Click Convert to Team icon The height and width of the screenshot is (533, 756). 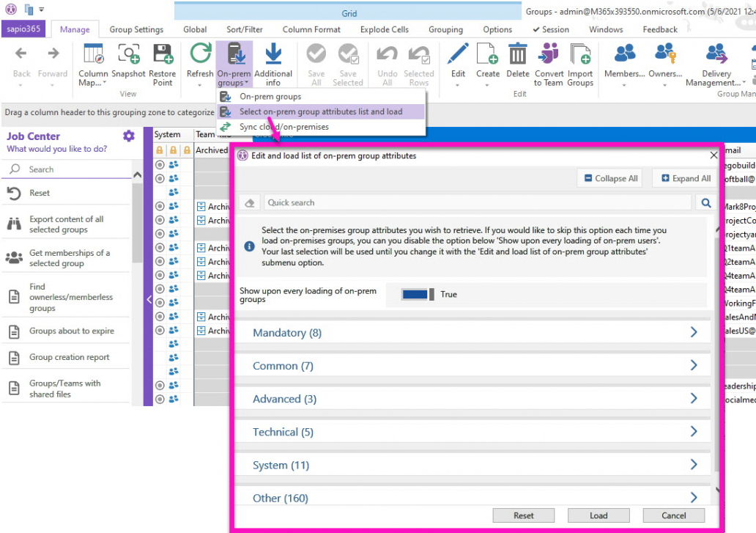[549, 54]
